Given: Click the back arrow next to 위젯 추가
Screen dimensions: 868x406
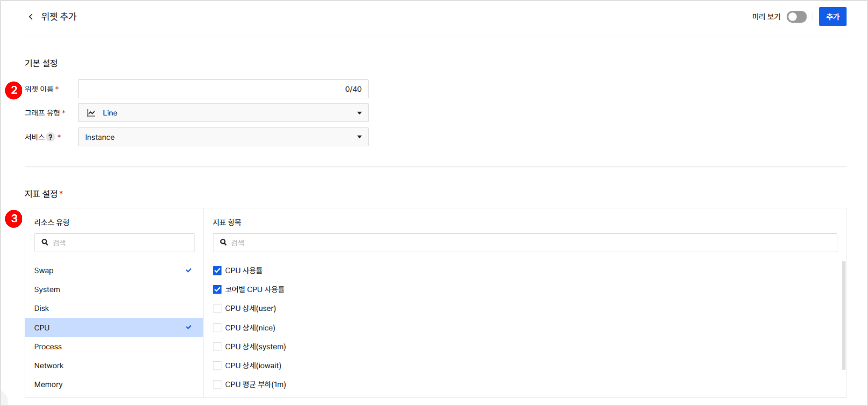Looking at the screenshot, I should (31, 17).
